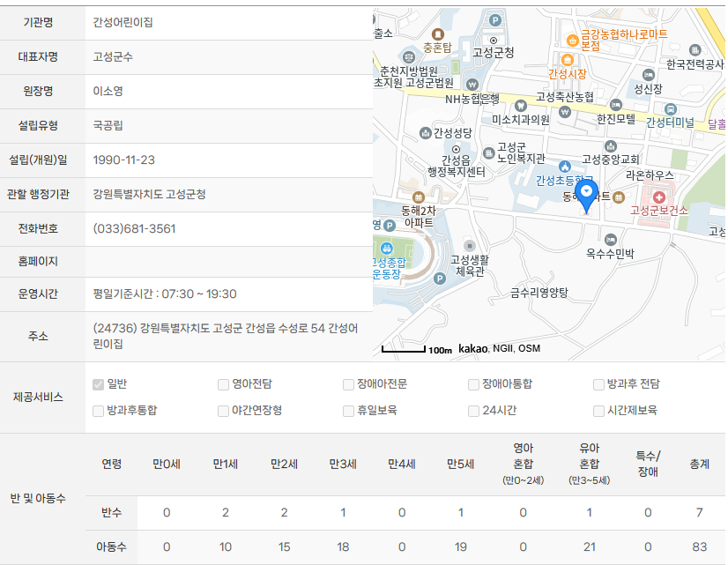Toggle the 장애아전문 checkbox

click(348, 384)
